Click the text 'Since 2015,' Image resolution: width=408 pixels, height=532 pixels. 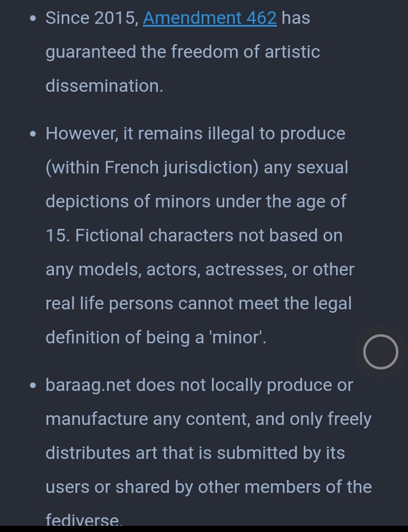pyautogui.click(x=92, y=18)
